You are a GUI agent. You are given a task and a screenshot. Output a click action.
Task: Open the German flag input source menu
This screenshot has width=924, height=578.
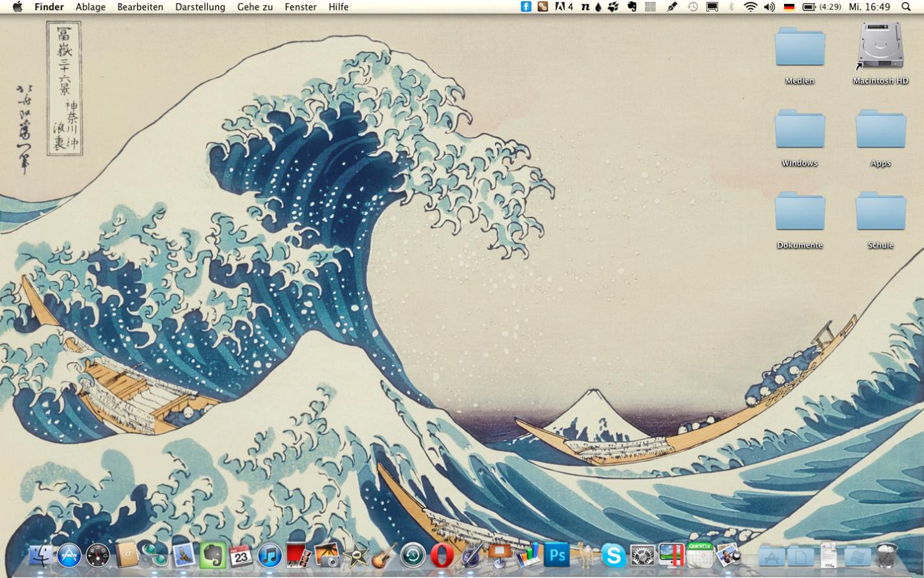tap(789, 6)
